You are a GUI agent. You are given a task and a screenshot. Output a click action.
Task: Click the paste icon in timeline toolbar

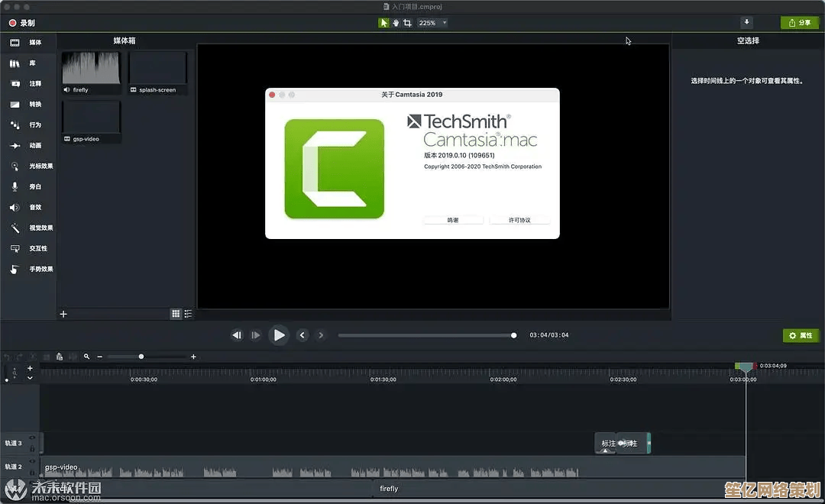(x=60, y=357)
